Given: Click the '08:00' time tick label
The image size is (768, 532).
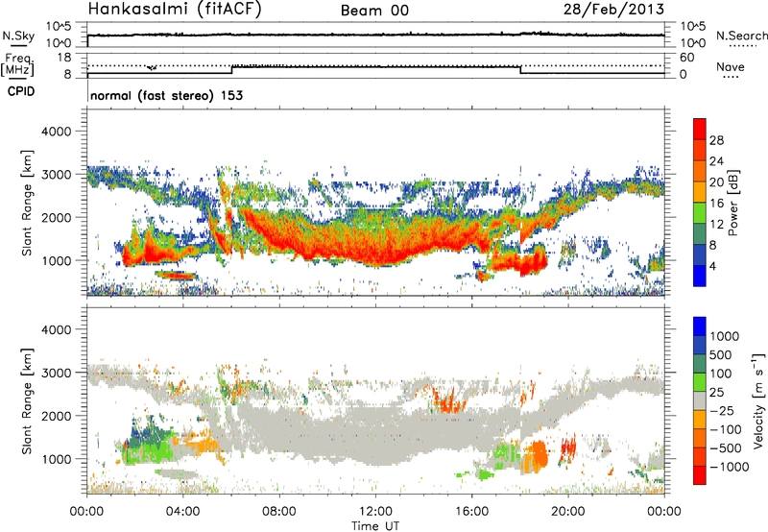Looking at the screenshot, I should tap(279, 512).
